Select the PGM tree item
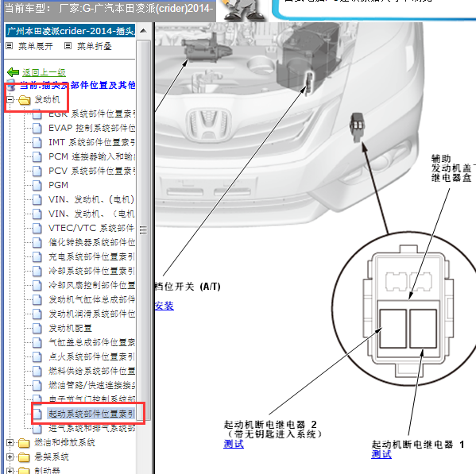Viewport: 476px width, 474px height. pos(58,185)
